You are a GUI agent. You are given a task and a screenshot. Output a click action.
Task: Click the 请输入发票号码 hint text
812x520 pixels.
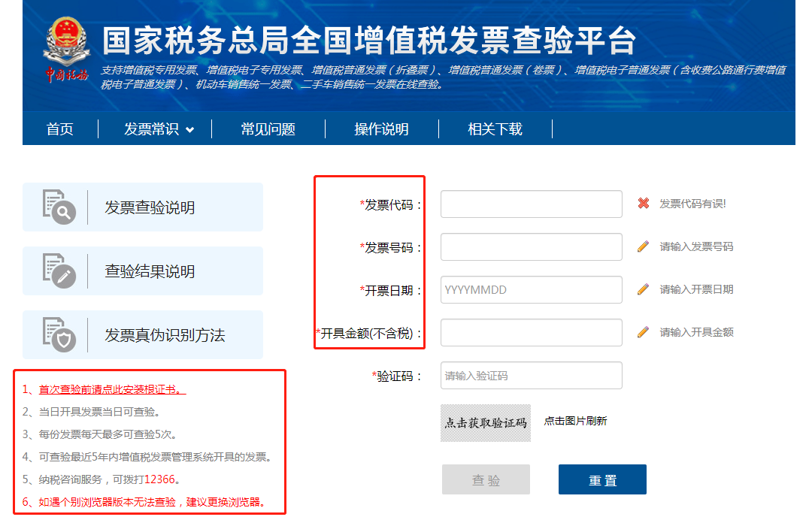click(696, 246)
